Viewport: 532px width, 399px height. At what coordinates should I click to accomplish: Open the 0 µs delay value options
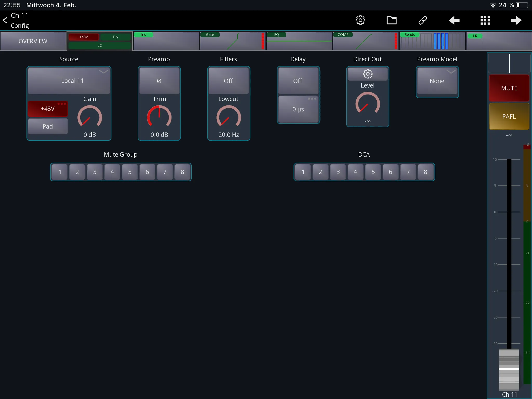(x=298, y=109)
